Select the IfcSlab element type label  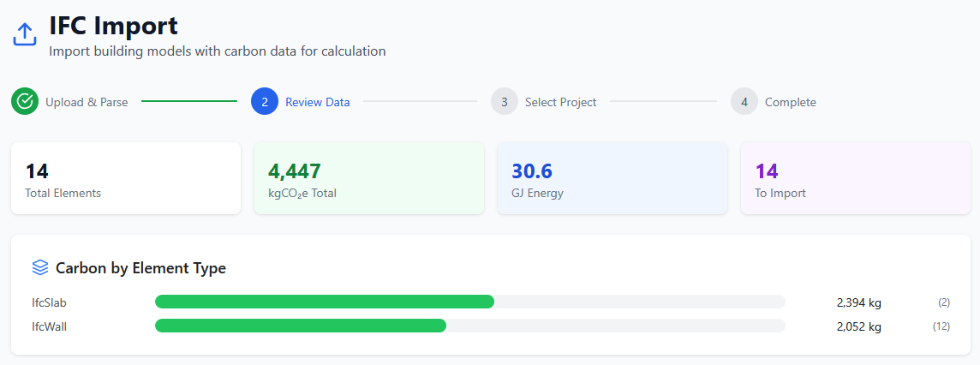point(49,302)
